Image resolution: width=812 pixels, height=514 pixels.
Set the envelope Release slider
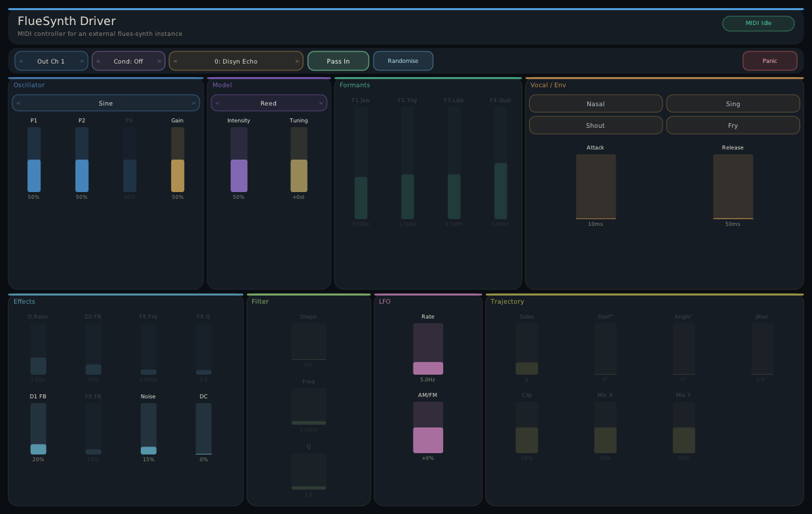733,187
